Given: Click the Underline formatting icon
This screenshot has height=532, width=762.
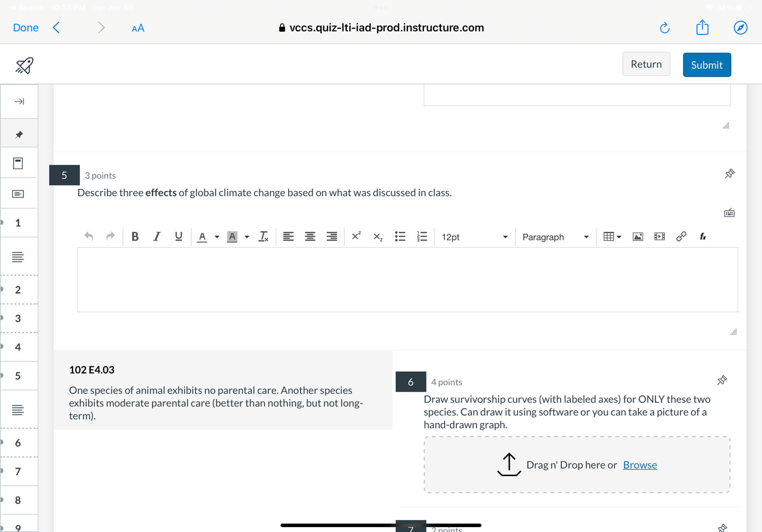Looking at the screenshot, I should pos(178,237).
